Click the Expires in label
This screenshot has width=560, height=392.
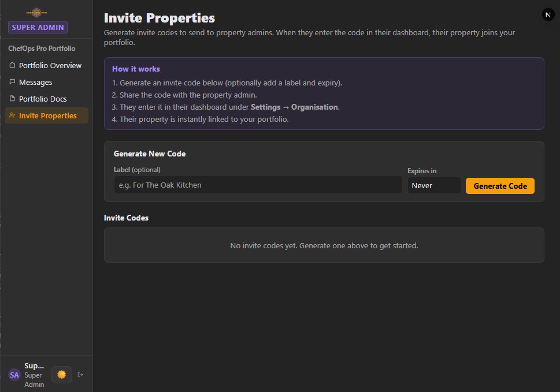[422, 171]
